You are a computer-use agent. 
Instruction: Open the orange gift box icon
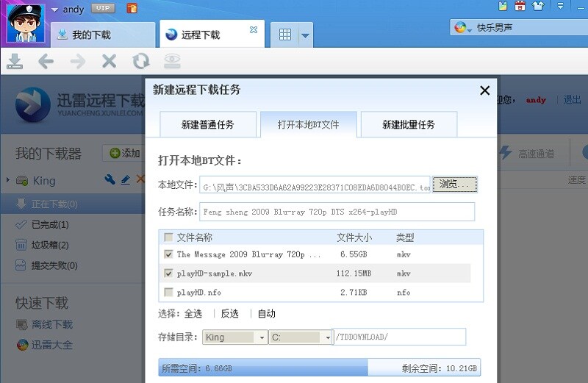pos(132,8)
